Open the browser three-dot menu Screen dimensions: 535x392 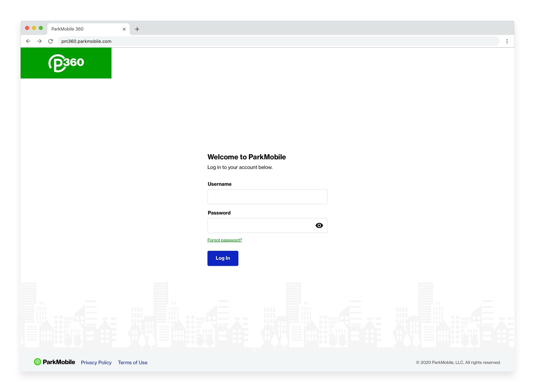tap(507, 41)
